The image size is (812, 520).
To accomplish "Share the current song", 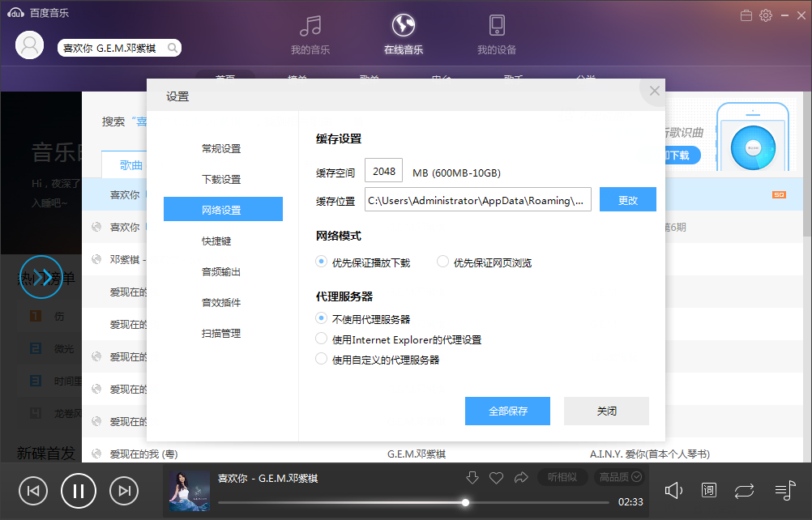I will (x=521, y=478).
